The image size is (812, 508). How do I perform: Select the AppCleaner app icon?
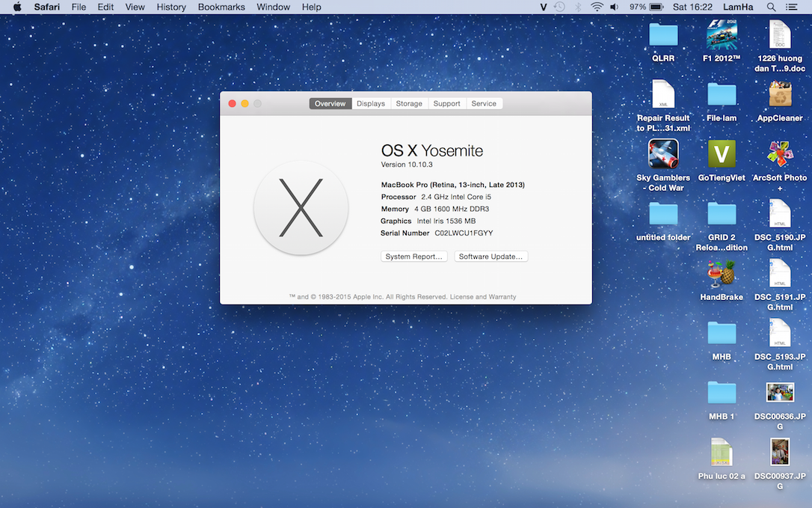[780, 94]
